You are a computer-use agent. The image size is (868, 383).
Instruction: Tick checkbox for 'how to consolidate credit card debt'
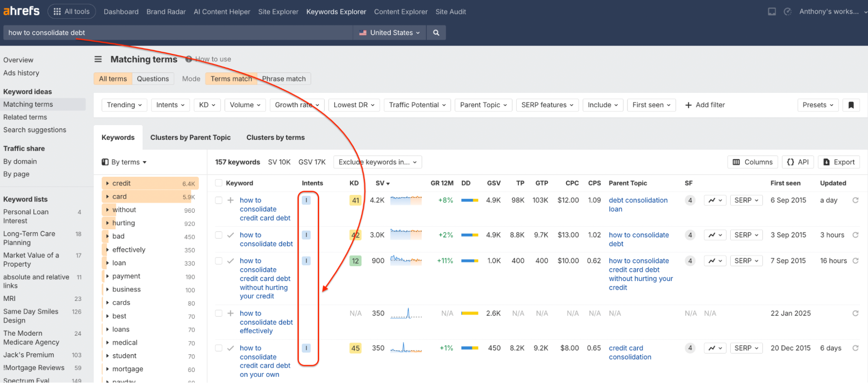pos(219,200)
